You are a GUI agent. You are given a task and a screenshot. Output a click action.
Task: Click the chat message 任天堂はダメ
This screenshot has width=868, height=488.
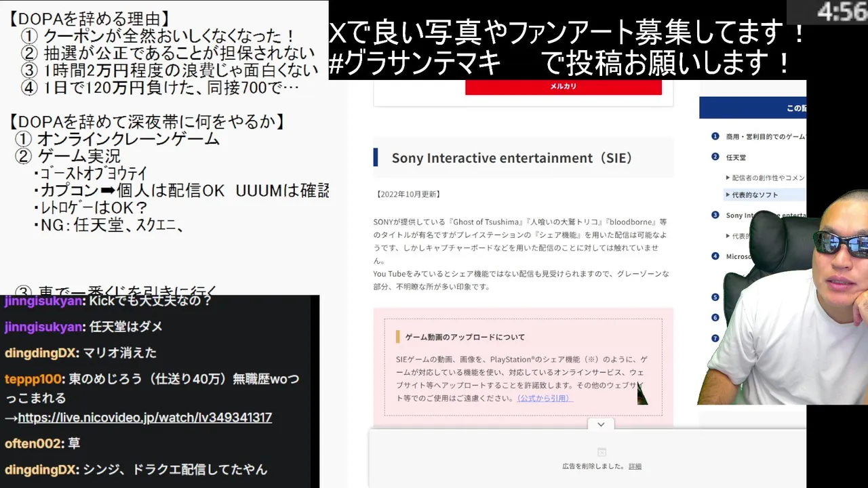[x=126, y=327]
